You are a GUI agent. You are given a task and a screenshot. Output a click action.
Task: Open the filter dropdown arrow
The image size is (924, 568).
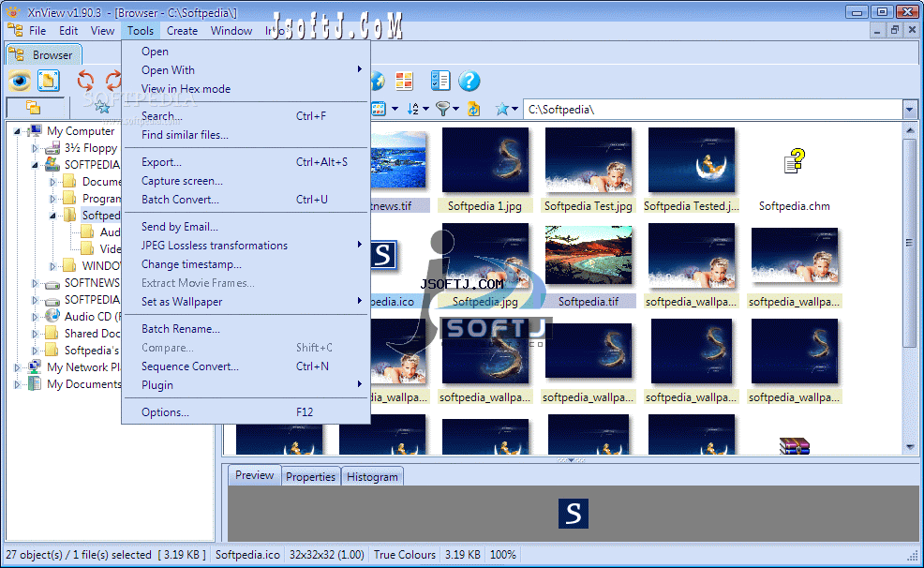pyautogui.click(x=455, y=109)
